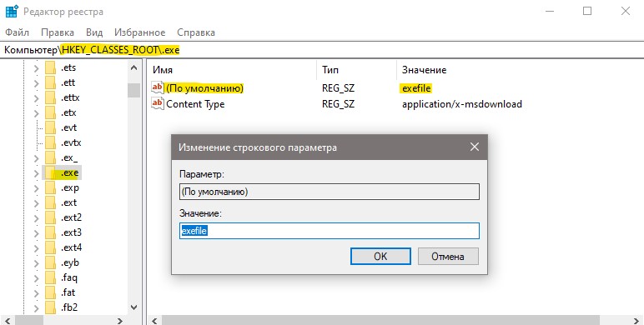
Task: Click the application/x-msdownload data cell
Action: (461, 104)
